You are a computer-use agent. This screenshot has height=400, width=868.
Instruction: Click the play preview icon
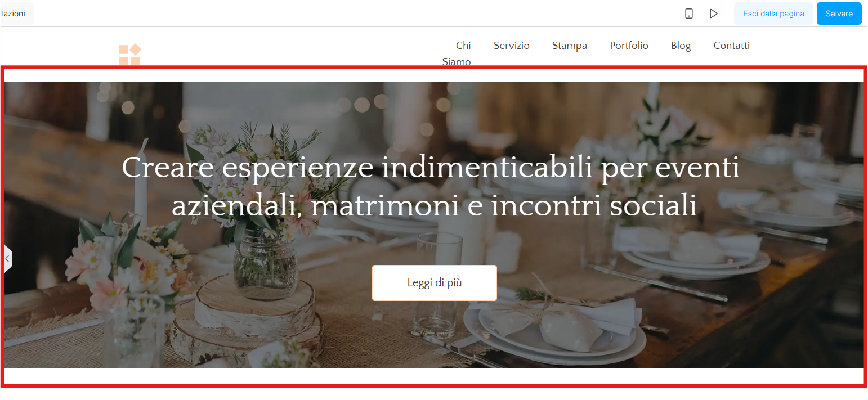click(714, 14)
